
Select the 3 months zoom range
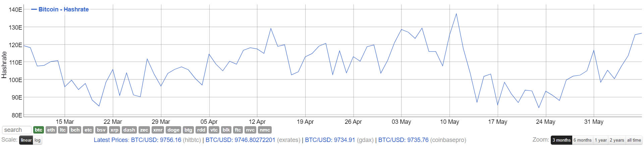561,140
